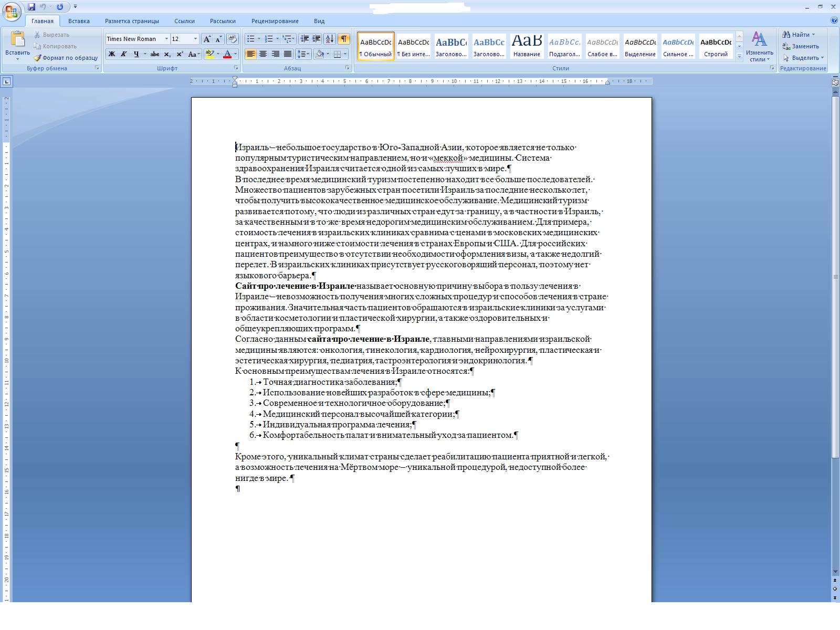Open the Вставка ribbon tab
Screen dimensions: 840x630
click(x=79, y=21)
